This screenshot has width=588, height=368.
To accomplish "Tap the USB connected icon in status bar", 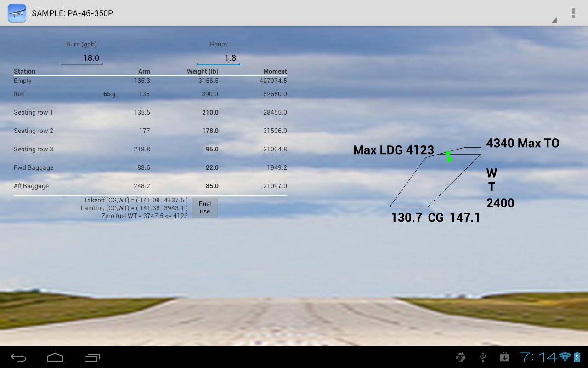I will point(482,356).
